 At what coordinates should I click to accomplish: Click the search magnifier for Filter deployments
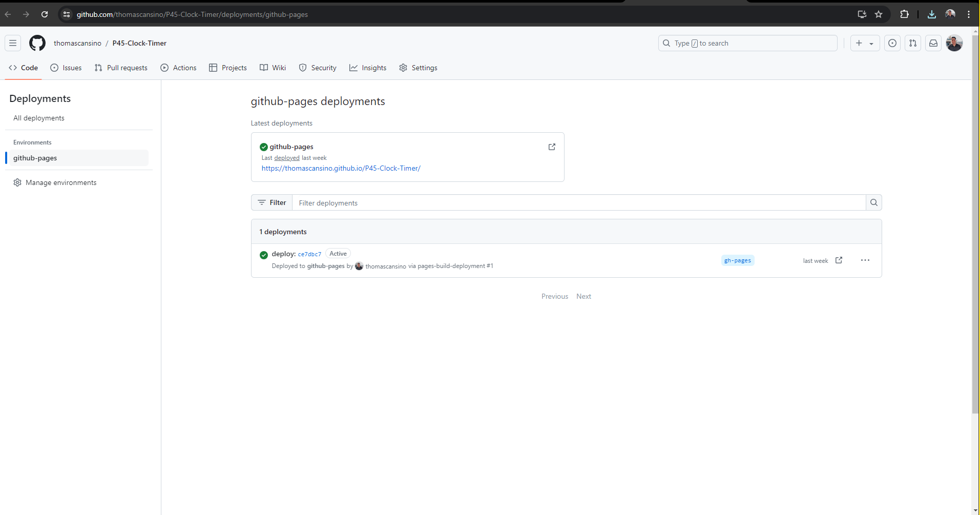pos(874,202)
